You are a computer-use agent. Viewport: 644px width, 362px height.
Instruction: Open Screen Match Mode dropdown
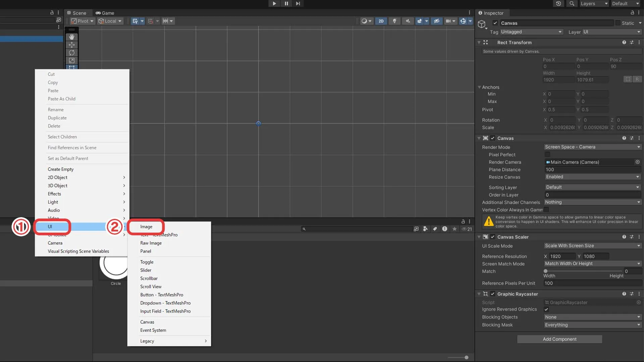[x=592, y=264]
